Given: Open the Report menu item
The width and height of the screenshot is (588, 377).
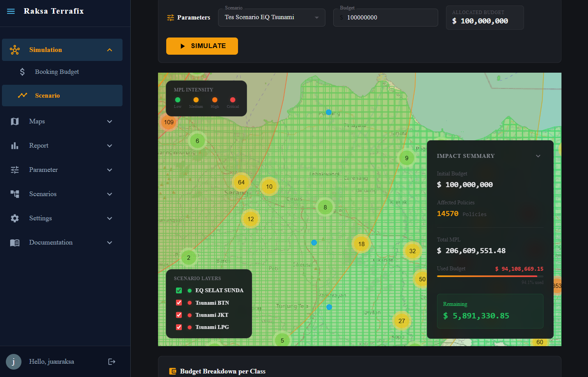Looking at the screenshot, I should tap(62, 146).
